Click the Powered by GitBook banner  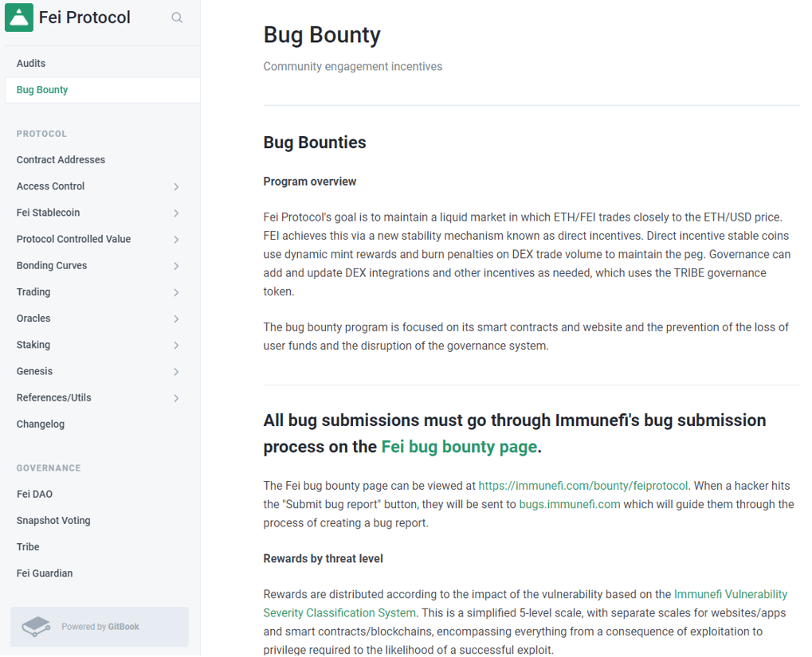(100, 627)
